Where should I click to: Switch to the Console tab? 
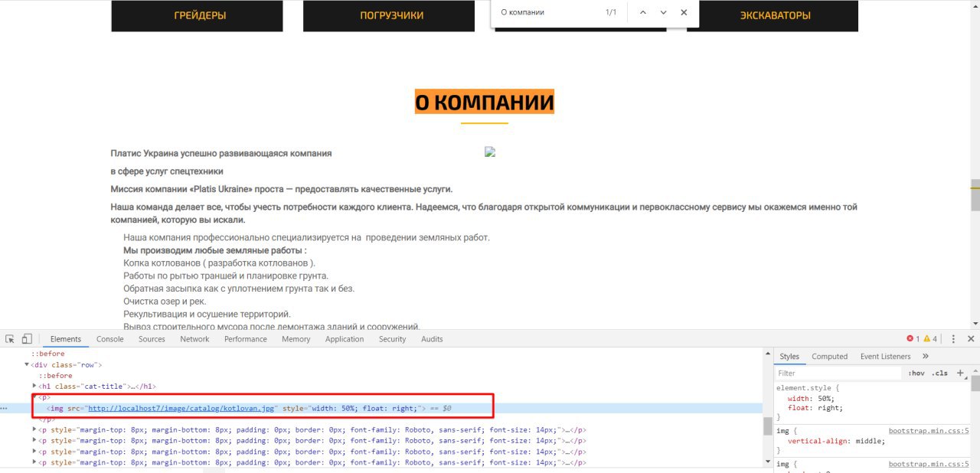110,339
